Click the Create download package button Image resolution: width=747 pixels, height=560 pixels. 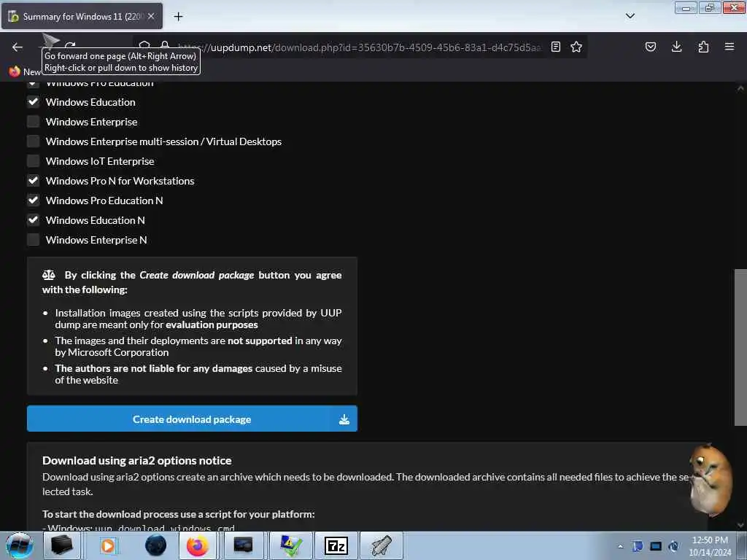[x=192, y=419]
